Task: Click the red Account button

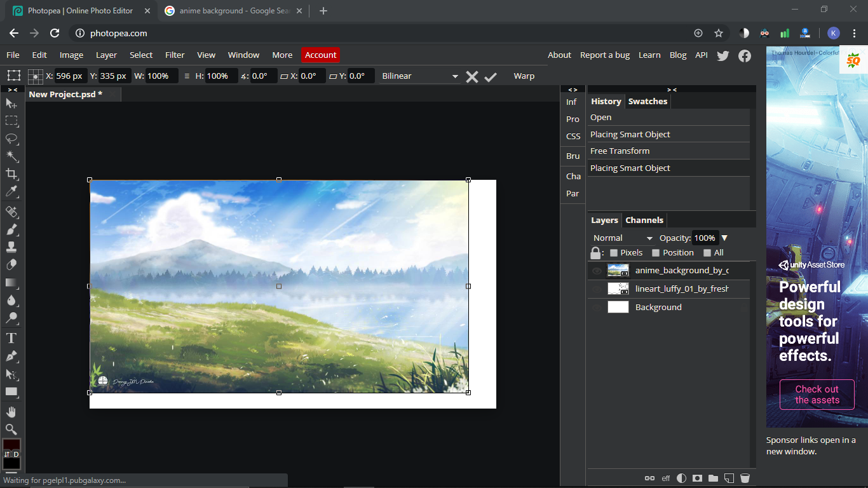Action: click(x=321, y=55)
